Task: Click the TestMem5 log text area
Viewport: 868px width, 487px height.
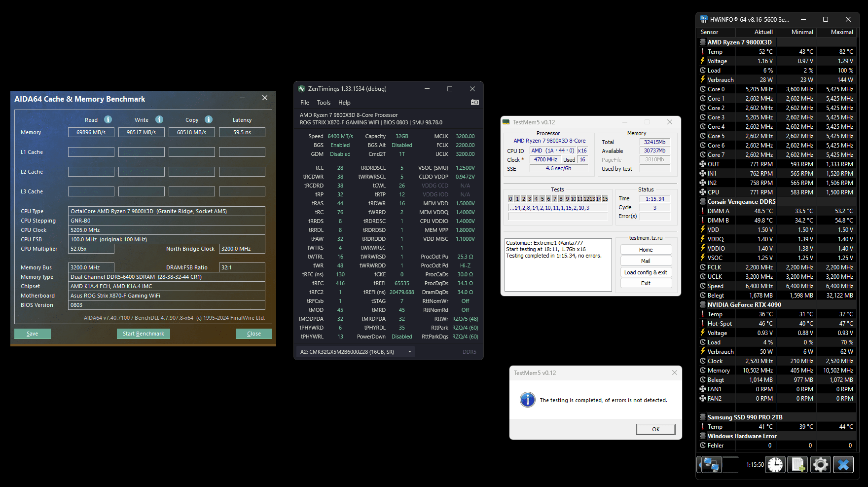Action: pyautogui.click(x=558, y=265)
